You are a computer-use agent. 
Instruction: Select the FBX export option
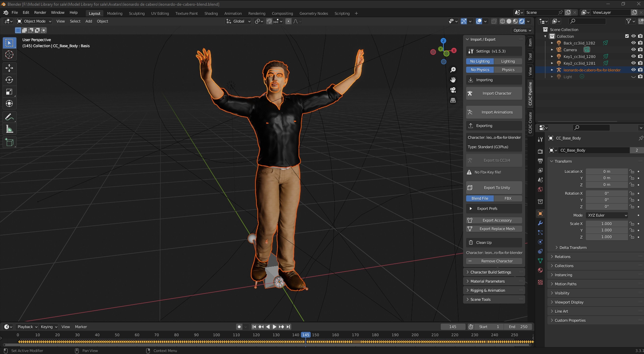point(508,198)
